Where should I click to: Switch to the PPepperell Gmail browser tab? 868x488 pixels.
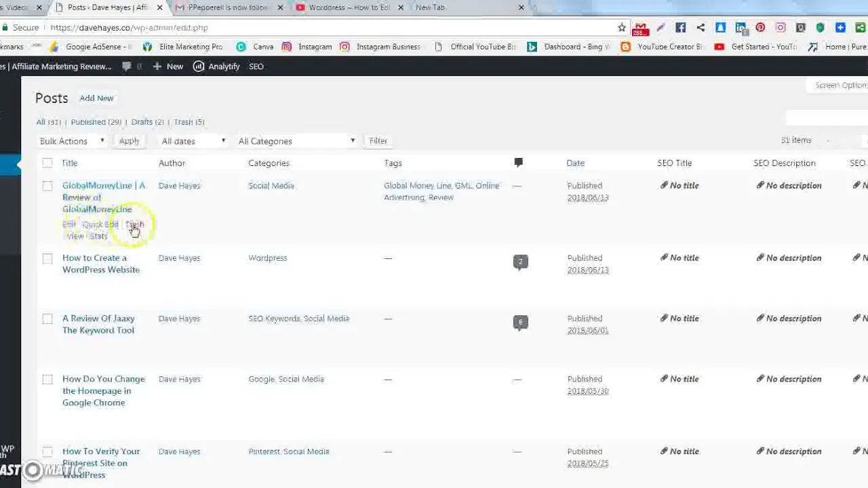(228, 7)
